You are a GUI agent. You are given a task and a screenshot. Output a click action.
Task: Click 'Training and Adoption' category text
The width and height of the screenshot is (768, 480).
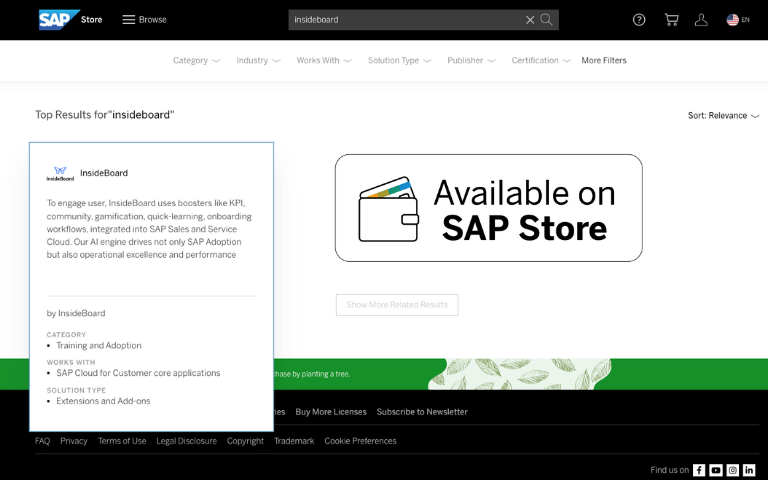click(99, 345)
